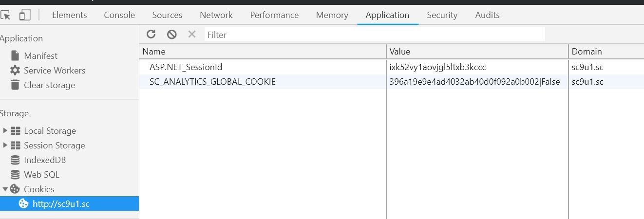This screenshot has width=644, height=219.
Task: Open Manifest in Application sidebar
Action: [x=41, y=56]
